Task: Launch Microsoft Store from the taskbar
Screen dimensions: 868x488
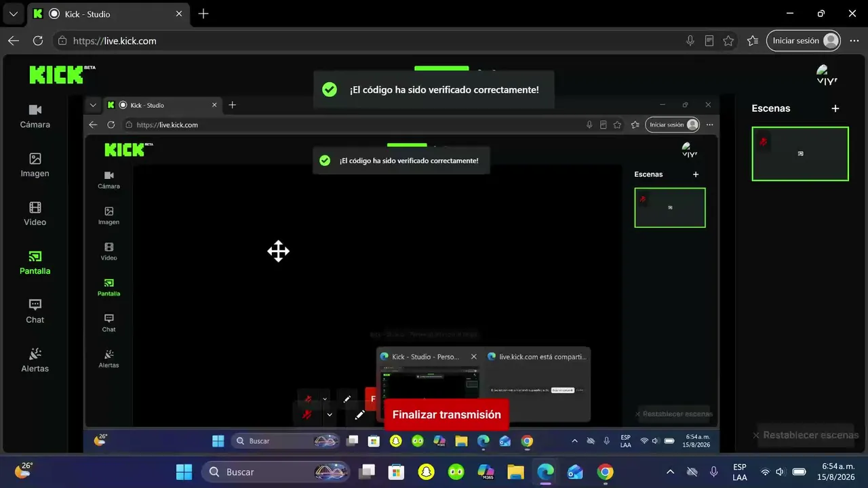Action: (x=397, y=472)
